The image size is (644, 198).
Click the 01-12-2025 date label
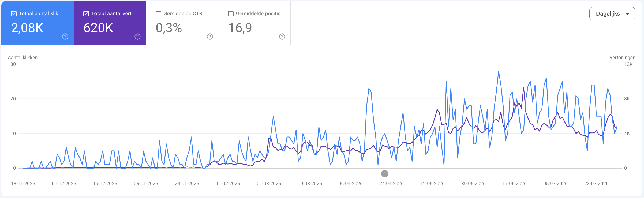point(64,184)
